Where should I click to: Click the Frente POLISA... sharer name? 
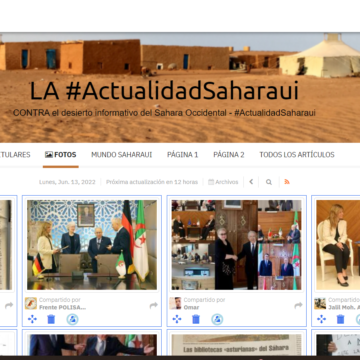62,307
